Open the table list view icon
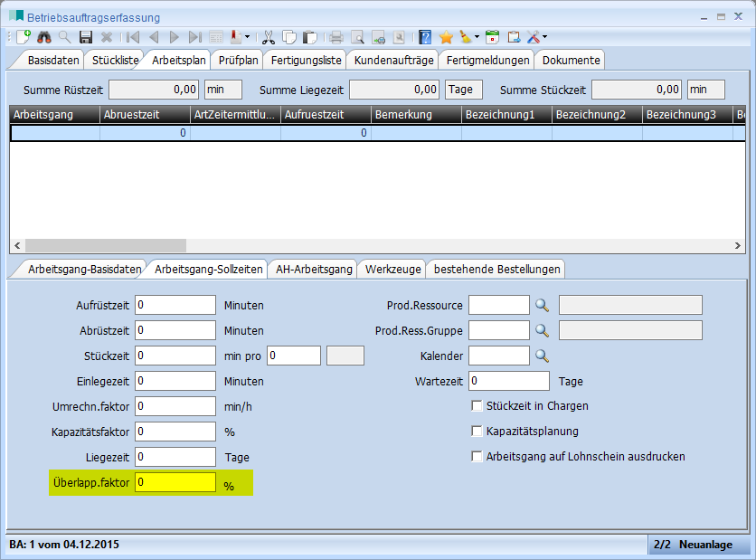This screenshot has height=560, width=756. 216,37
